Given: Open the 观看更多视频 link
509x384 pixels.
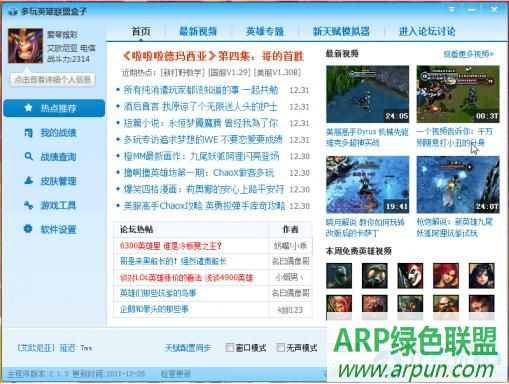Looking at the screenshot, I should point(468,54).
